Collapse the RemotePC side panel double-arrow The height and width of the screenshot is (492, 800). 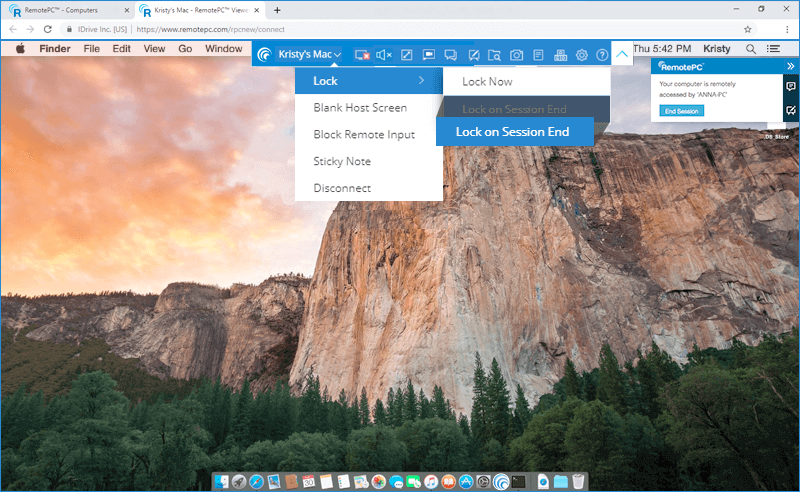(x=790, y=66)
